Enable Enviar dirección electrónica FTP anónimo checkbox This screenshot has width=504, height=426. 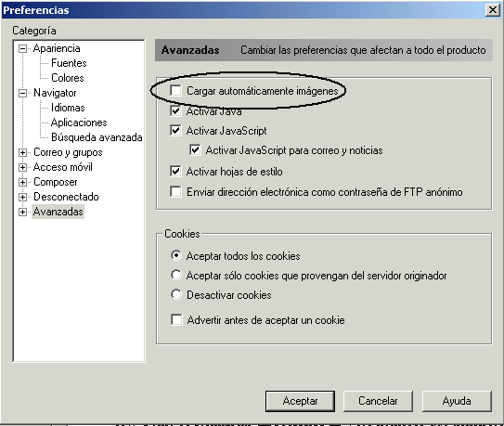pos(175,191)
